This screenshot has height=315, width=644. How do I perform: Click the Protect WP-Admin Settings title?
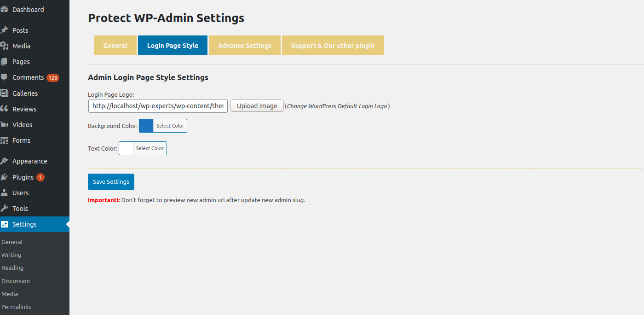(166, 18)
